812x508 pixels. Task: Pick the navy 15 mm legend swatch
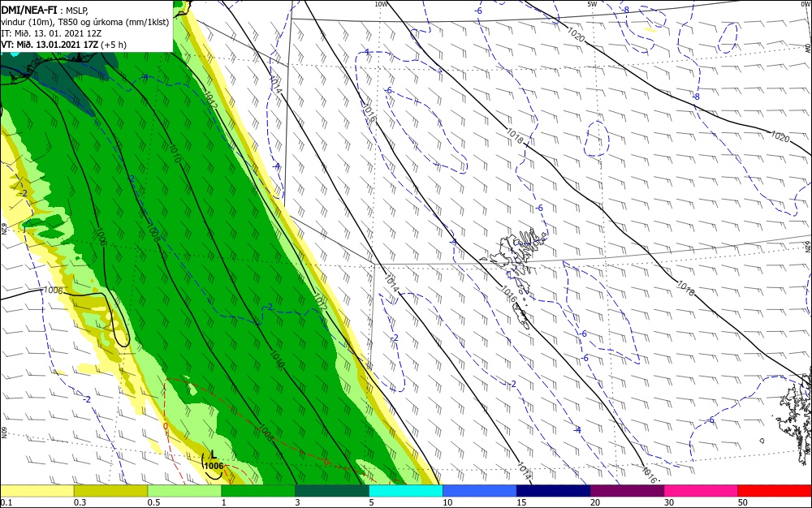pos(554,491)
